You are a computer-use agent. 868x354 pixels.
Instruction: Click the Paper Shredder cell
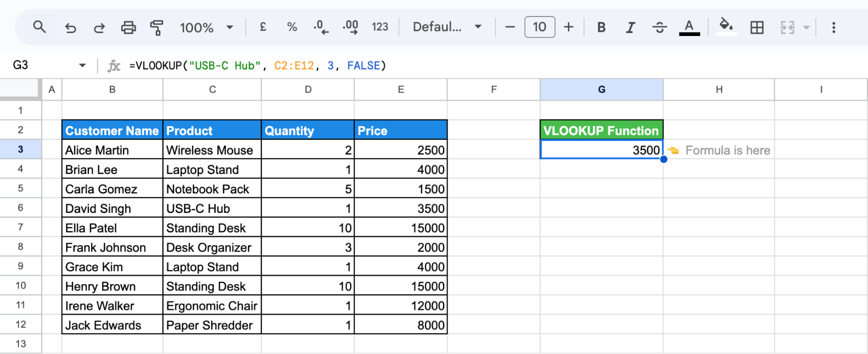(x=212, y=325)
